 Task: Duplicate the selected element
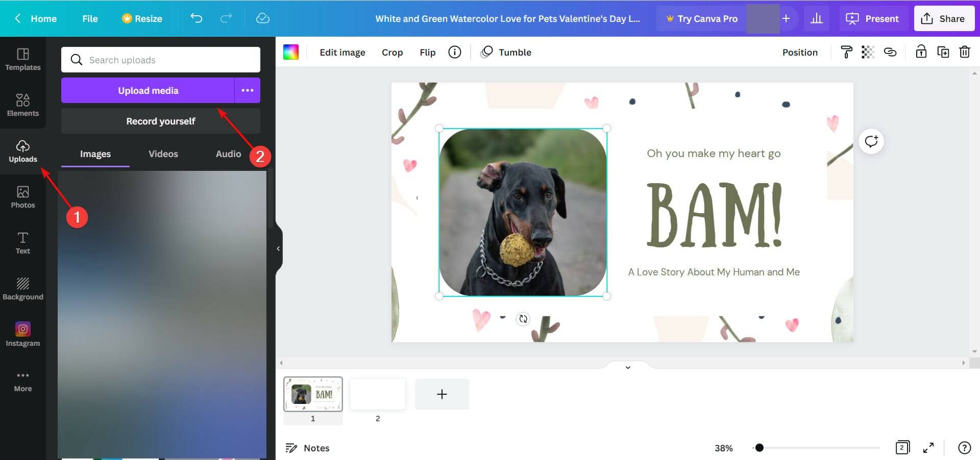pos(943,52)
